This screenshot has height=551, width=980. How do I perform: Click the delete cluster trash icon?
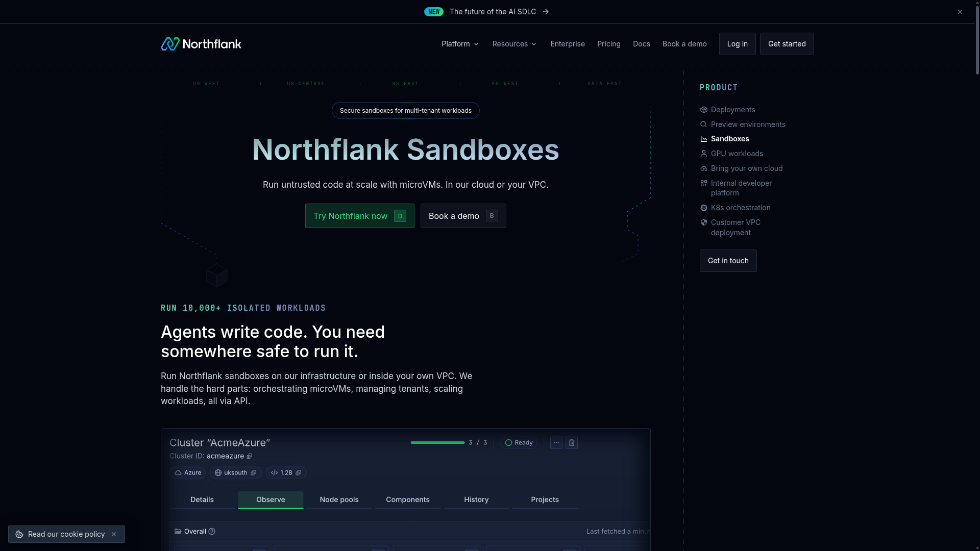coord(572,443)
